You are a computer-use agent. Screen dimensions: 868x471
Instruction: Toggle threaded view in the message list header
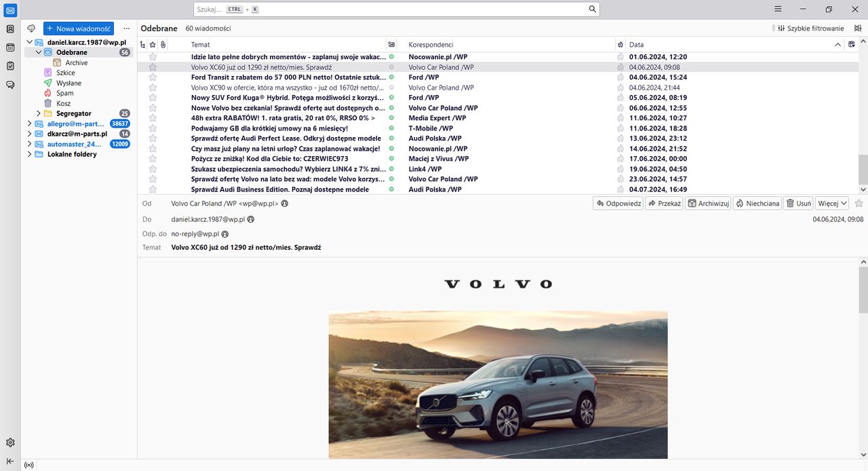pyautogui.click(x=142, y=44)
